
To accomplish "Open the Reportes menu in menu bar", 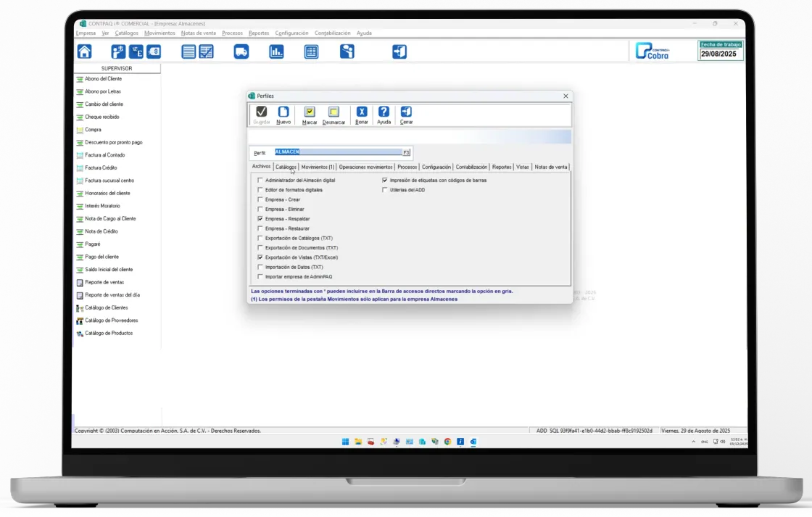I will (x=259, y=33).
